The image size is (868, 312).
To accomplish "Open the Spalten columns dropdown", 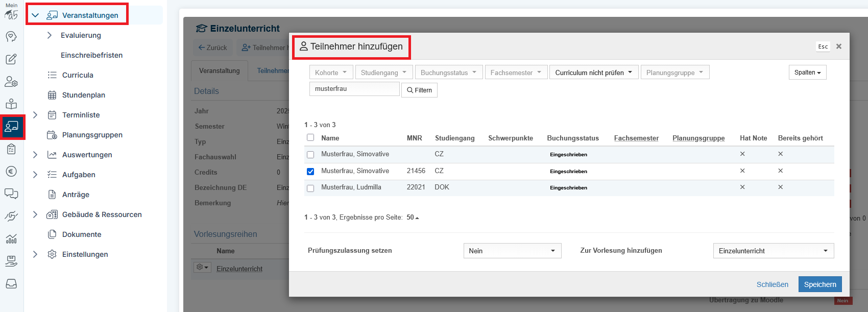I will (x=807, y=73).
